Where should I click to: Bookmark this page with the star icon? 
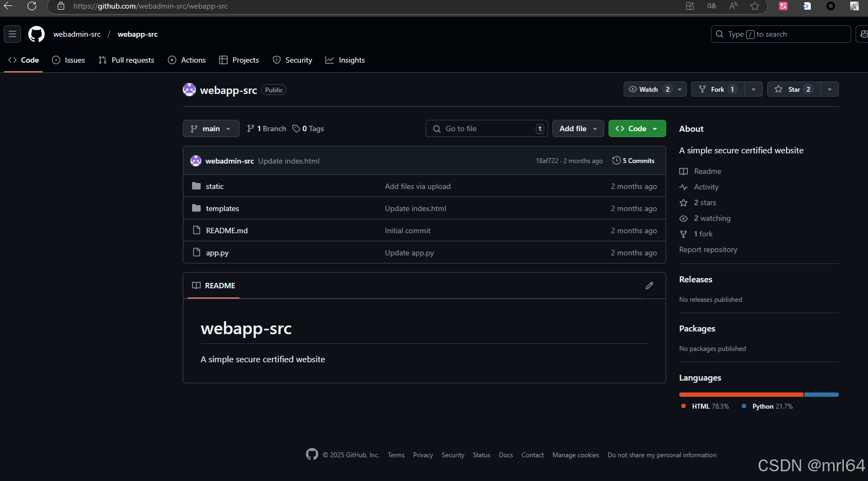coord(755,6)
